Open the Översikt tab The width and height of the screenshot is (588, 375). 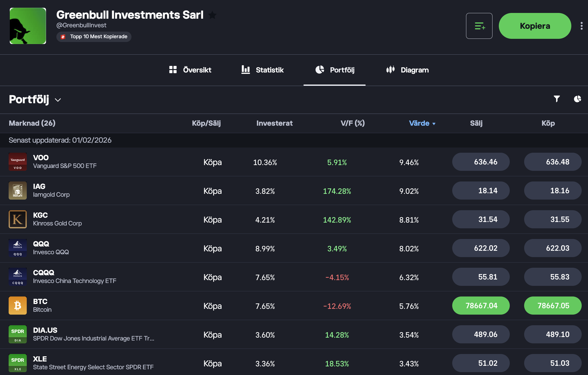(x=190, y=70)
